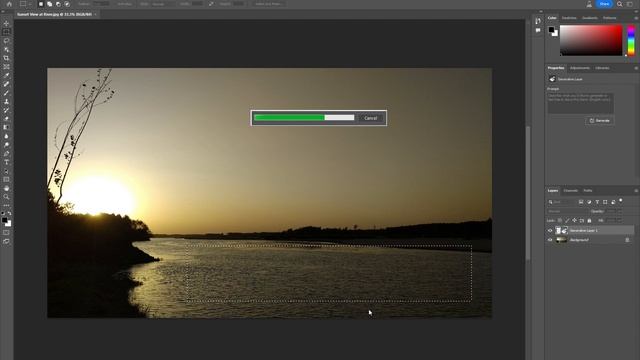Select the Brush tool

6,93
